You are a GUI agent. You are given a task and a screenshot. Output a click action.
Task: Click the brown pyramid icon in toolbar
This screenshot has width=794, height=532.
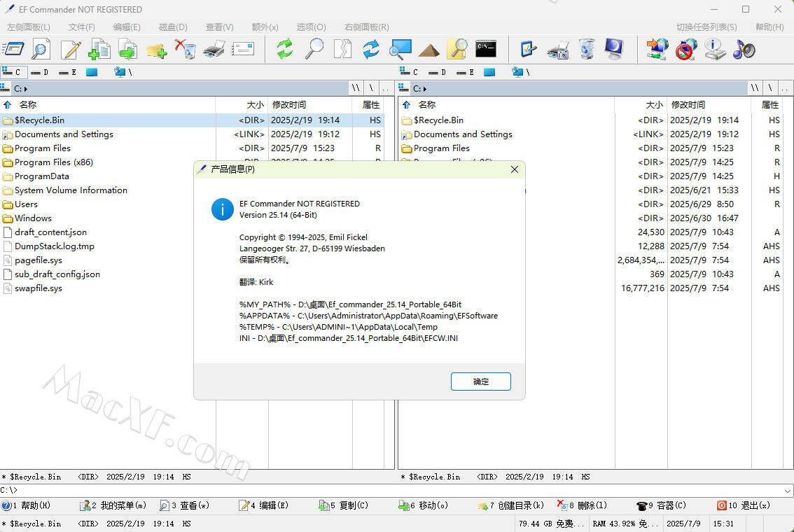(x=429, y=49)
